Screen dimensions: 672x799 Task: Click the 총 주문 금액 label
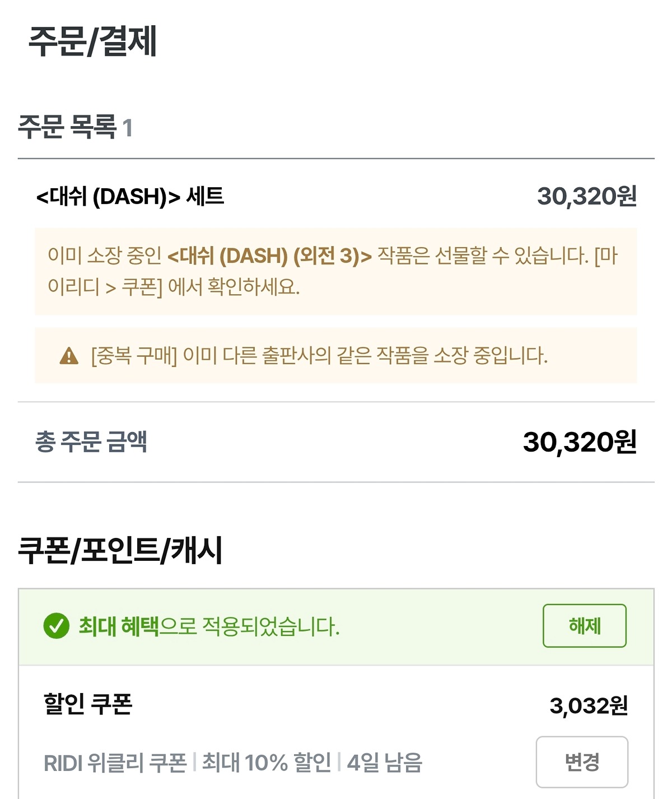click(91, 442)
